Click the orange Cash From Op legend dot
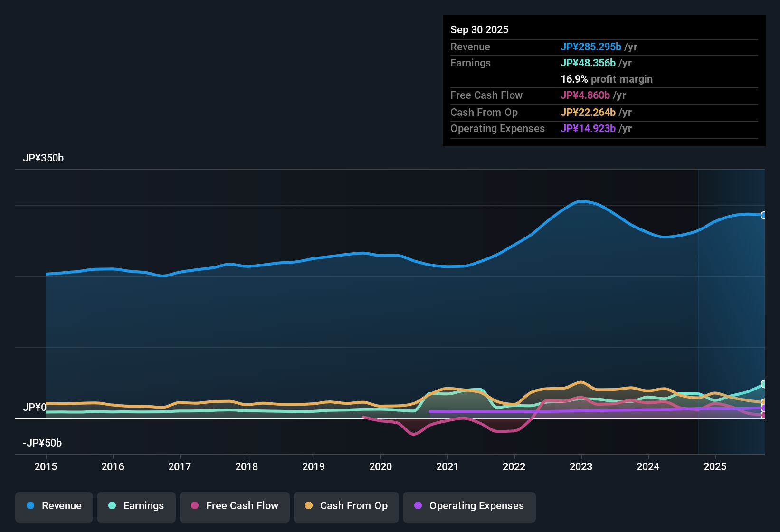The image size is (780, 532). [308, 506]
